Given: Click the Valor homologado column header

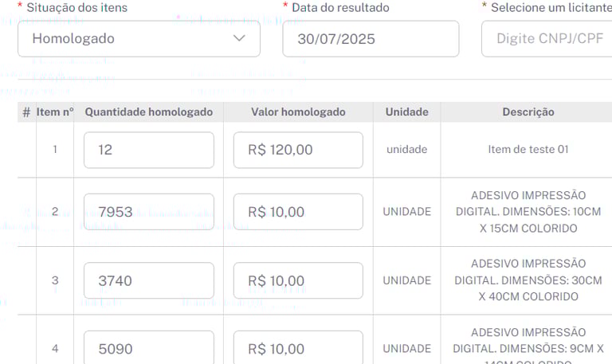Looking at the screenshot, I should [x=298, y=112].
